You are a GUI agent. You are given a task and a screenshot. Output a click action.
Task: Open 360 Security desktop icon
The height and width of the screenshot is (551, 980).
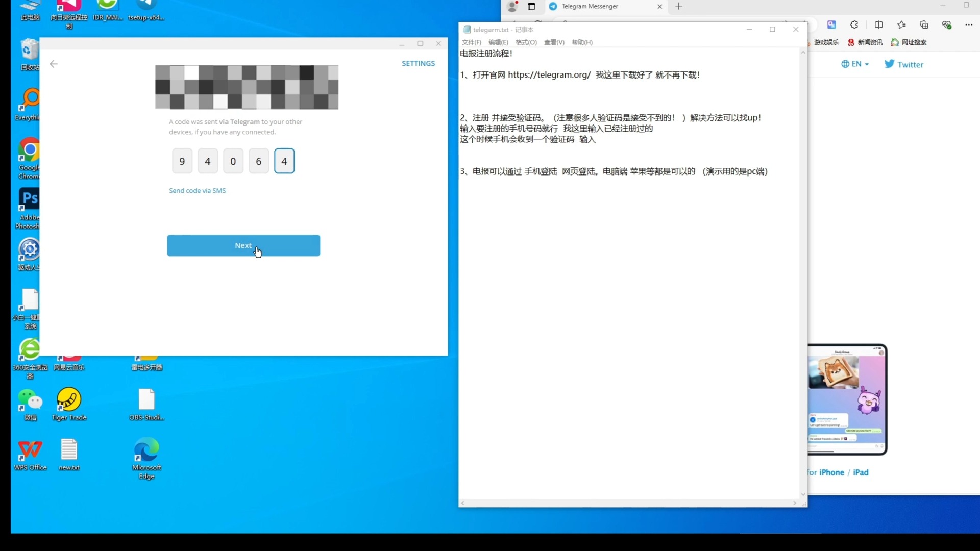tap(30, 350)
